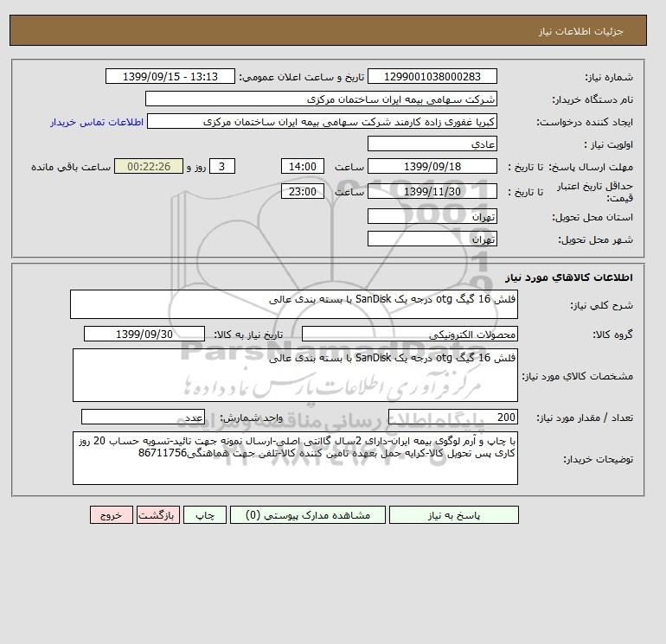Click the 'چاپ' print button
The image size is (666, 644).
(x=205, y=514)
